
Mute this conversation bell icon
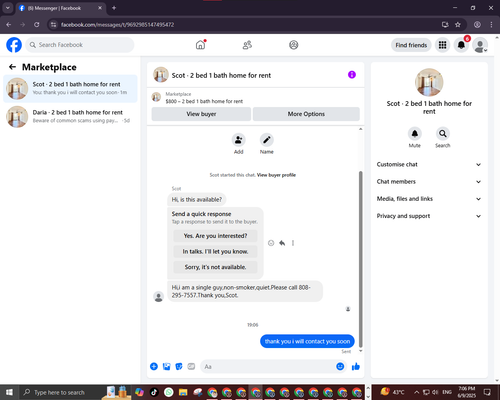click(415, 134)
